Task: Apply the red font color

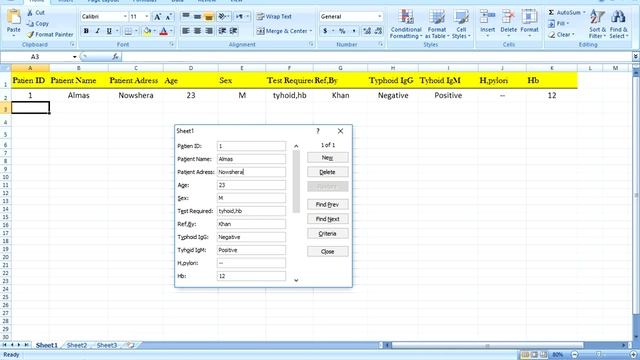Action: pyautogui.click(x=164, y=31)
